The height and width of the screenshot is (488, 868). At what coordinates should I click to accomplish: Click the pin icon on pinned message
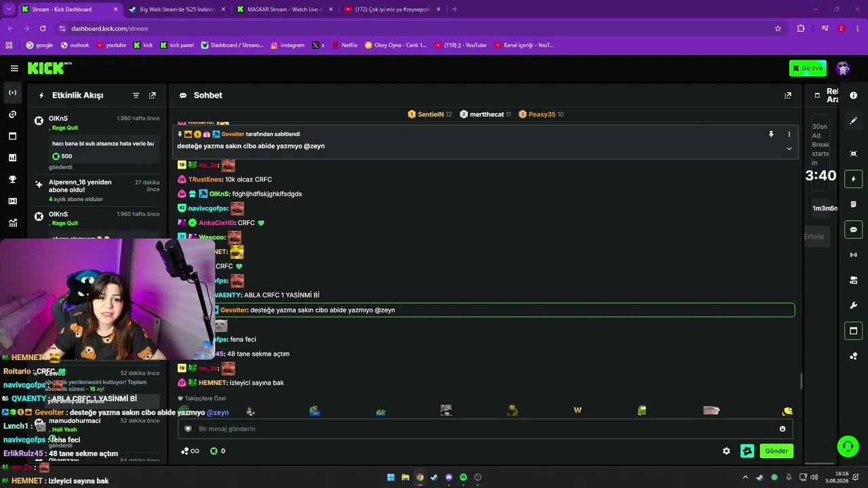click(x=771, y=134)
